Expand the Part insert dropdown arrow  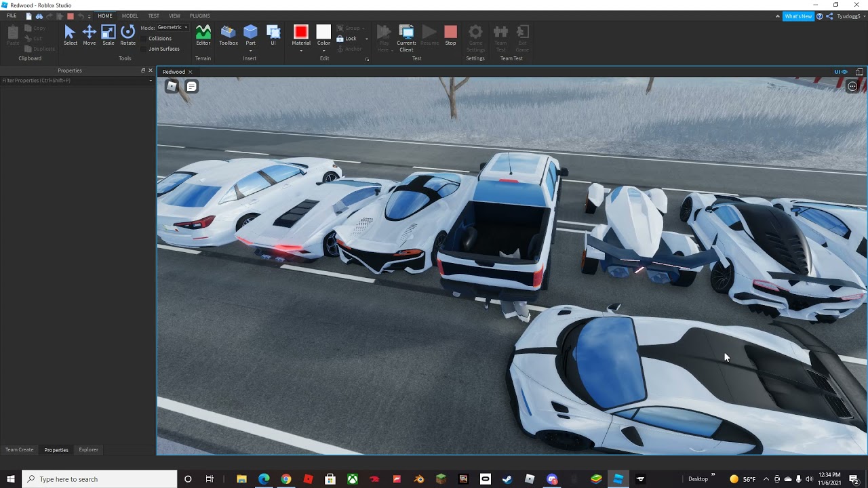[250, 51]
